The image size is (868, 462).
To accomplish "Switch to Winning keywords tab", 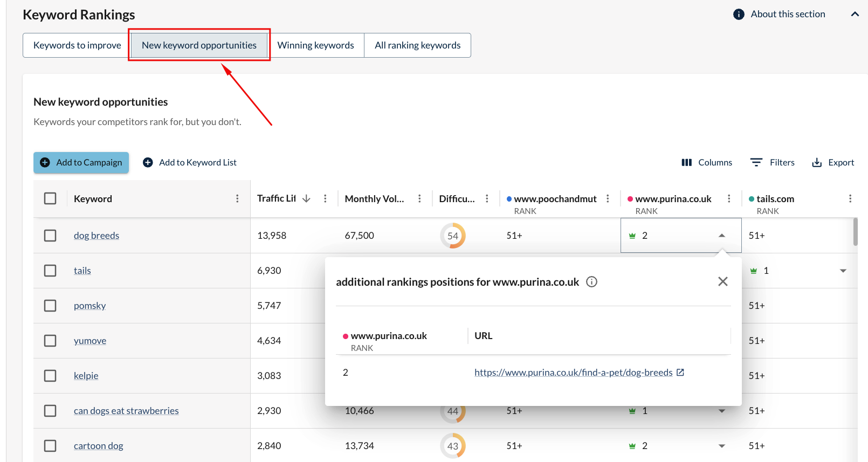I will click(315, 45).
